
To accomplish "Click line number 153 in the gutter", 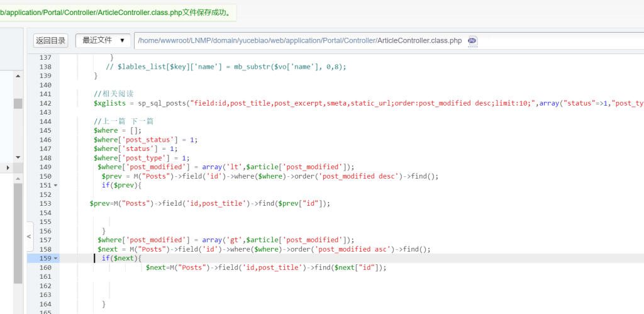I will 45,204.
